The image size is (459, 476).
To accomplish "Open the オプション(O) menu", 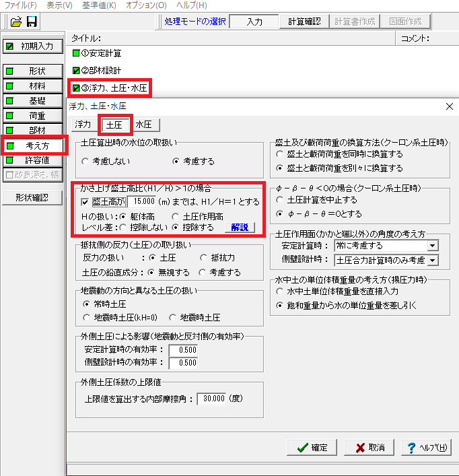I will coord(146,5).
